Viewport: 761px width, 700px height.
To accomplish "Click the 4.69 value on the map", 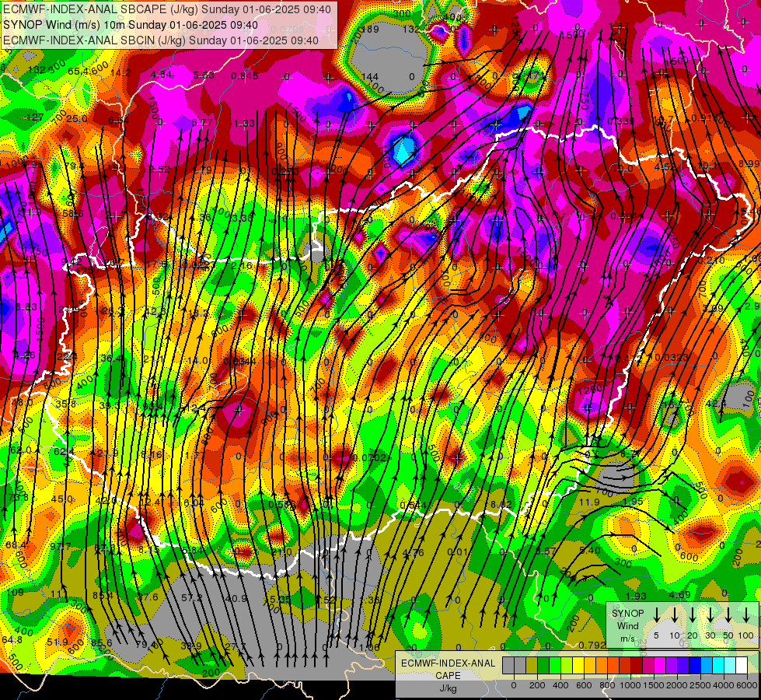I will click(679, 594).
